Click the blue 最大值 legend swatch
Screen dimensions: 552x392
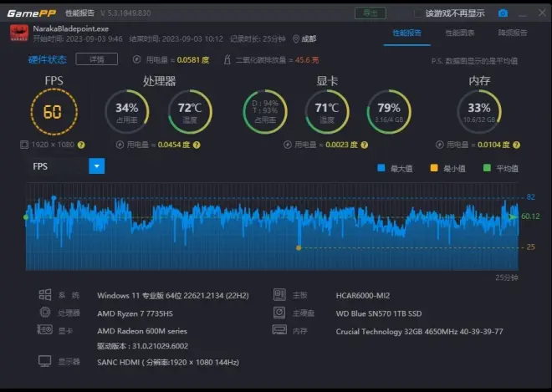pyautogui.click(x=381, y=168)
